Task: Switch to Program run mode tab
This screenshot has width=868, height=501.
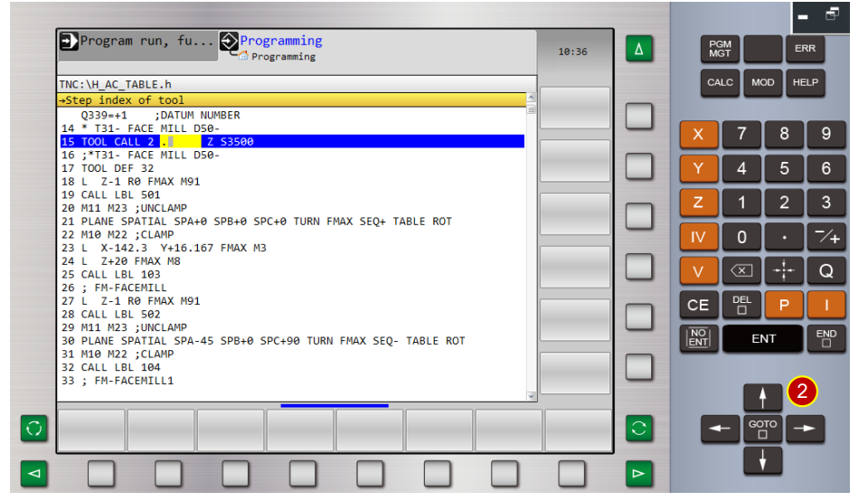Action: coord(137,45)
